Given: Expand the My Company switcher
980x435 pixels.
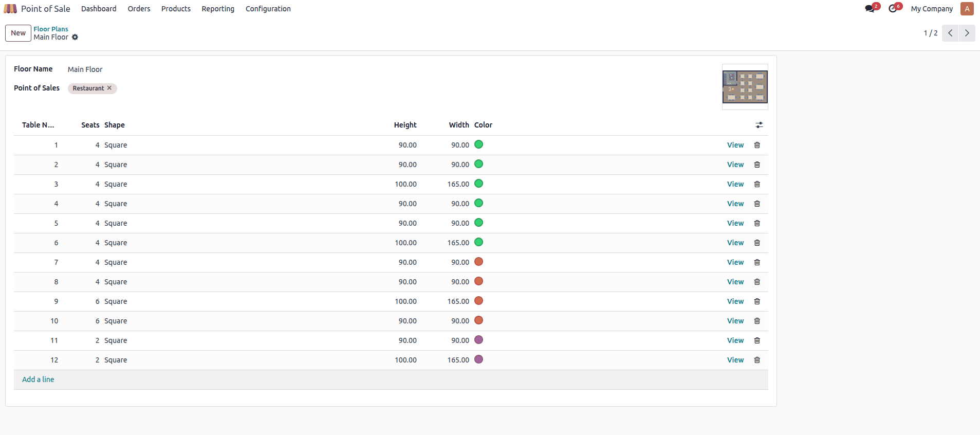Looking at the screenshot, I should pyautogui.click(x=931, y=9).
